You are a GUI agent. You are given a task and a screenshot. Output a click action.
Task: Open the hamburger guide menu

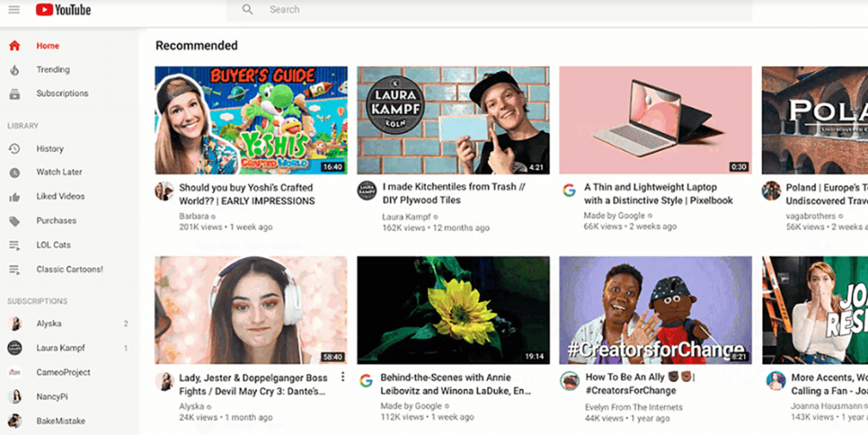pos(14,9)
